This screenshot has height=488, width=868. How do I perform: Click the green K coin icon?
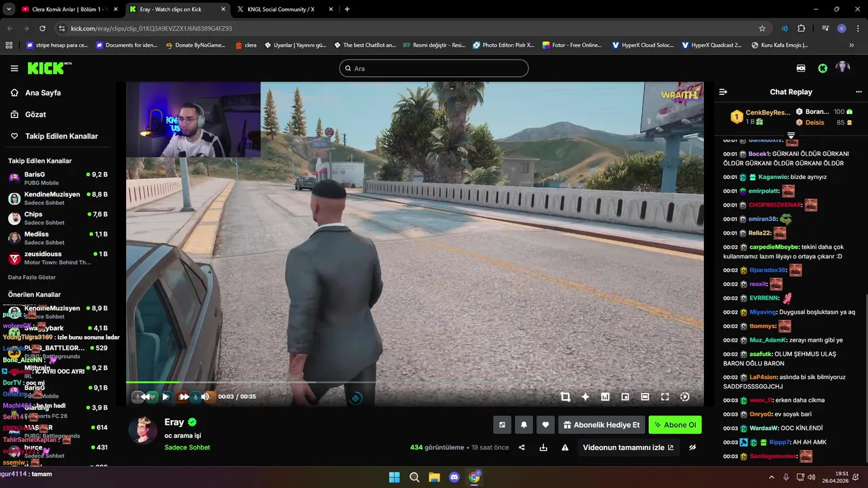[x=823, y=68]
